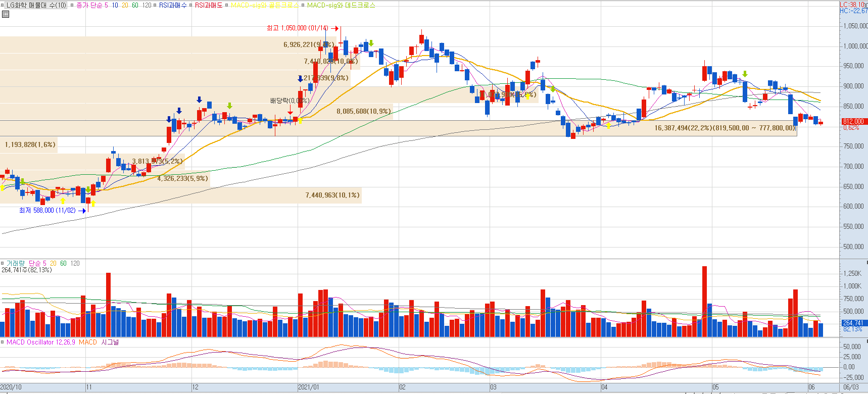This screenshot has height=394, width=868.
Task: Toggle square marker beside RSI과매도
Action: tap(191, 5)
